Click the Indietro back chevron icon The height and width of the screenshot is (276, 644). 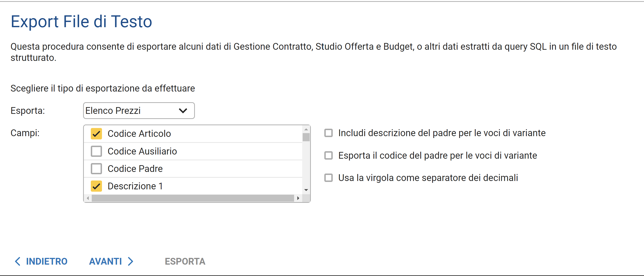(x=17, y=261)
